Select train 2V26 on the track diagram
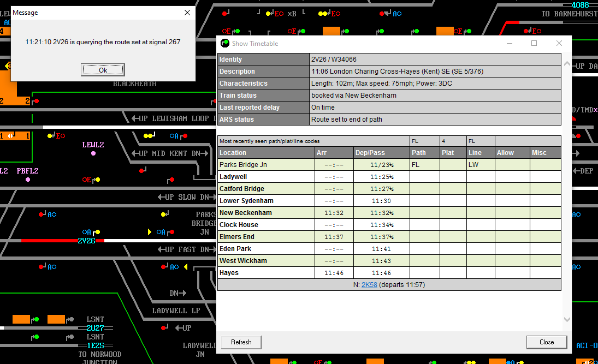The width and height of the screenshot is (598, 364). 86,241
